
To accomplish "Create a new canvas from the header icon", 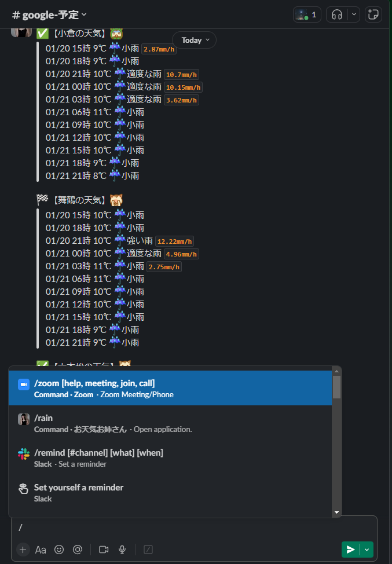I will [x=373, y=14].
